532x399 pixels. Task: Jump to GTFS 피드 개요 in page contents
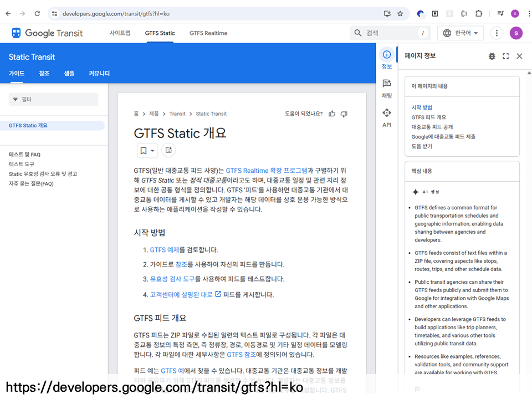428,117
